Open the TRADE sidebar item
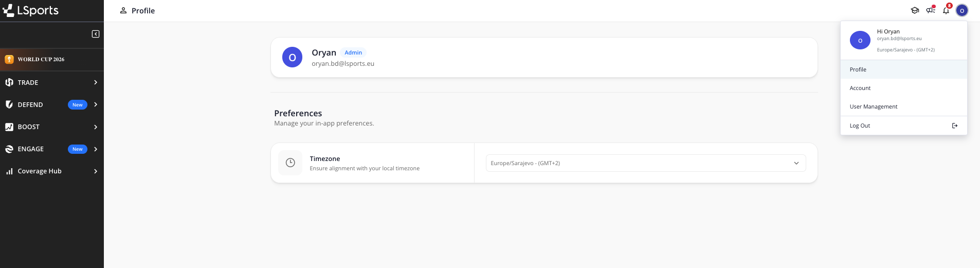The height and width of the screenshot is (268, 980). click(x=52, y=82)
